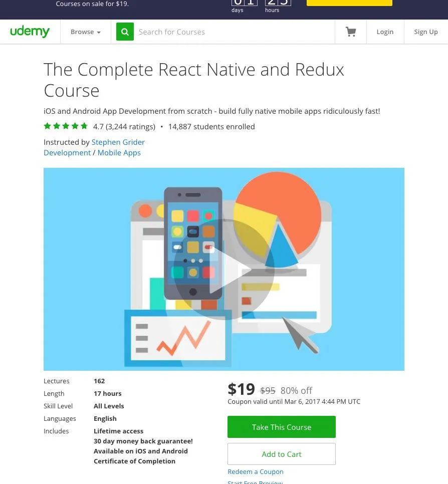Screen dimensions: 448x484
Task: Click the yellow banner button at top
Action: click(349, 3)
